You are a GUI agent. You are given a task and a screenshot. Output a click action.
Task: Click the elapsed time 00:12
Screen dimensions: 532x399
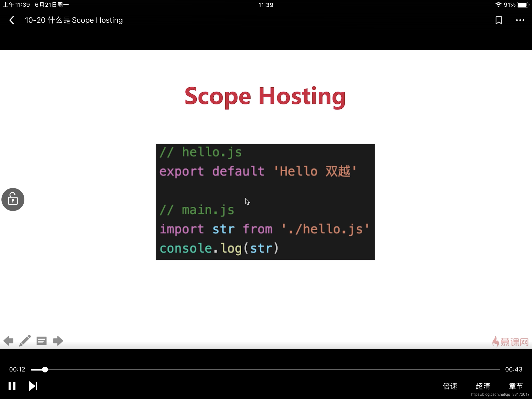tap(17, 369)
